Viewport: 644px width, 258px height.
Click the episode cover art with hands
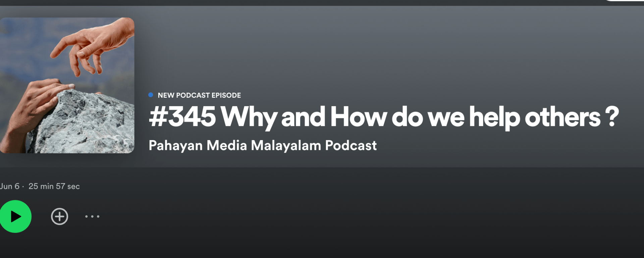pos(67,85)
